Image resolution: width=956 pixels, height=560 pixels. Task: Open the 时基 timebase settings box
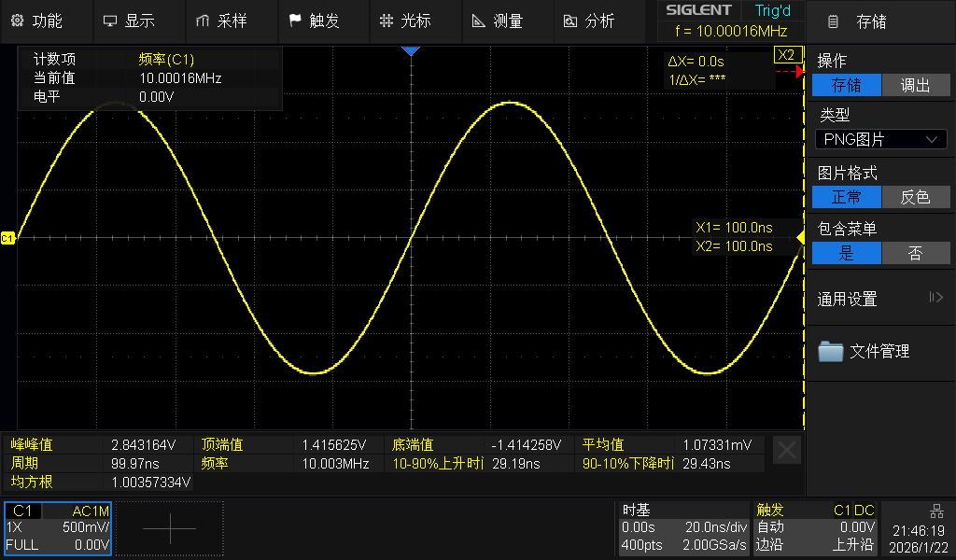point(683,527)
